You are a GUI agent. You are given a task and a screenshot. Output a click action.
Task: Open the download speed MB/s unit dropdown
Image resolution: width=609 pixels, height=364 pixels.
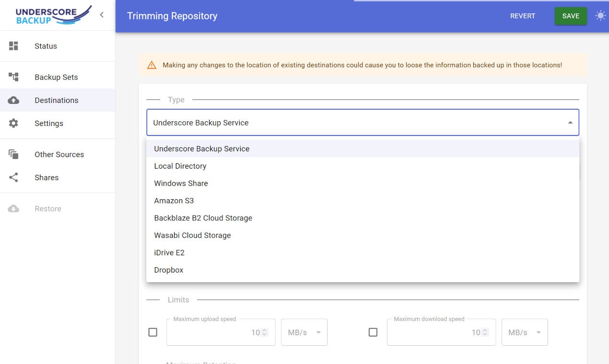(525, 332)
